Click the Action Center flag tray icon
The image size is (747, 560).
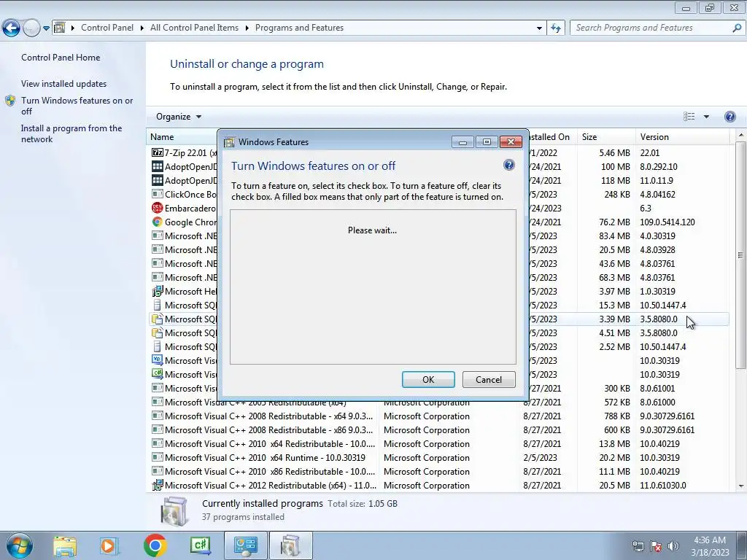(656, 546)
